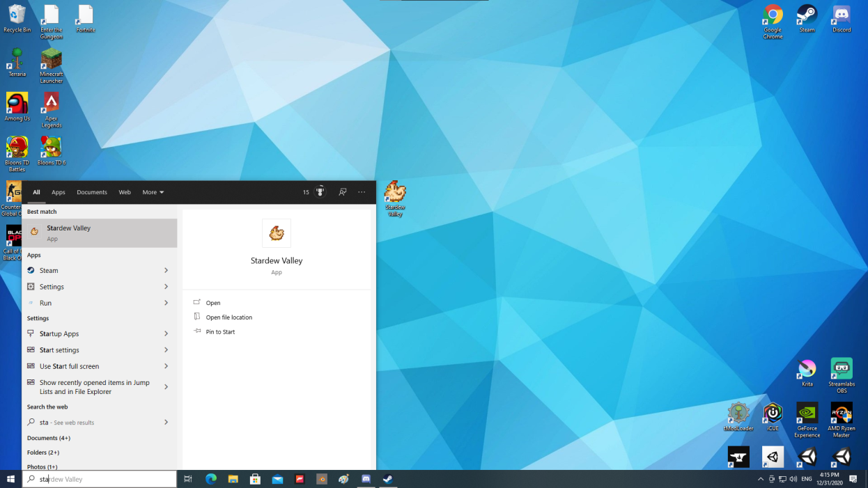Open Microsoft Edge from the taskbar
Screen dimensions: 868x488
pyautogui.click(x=210, y=479)
